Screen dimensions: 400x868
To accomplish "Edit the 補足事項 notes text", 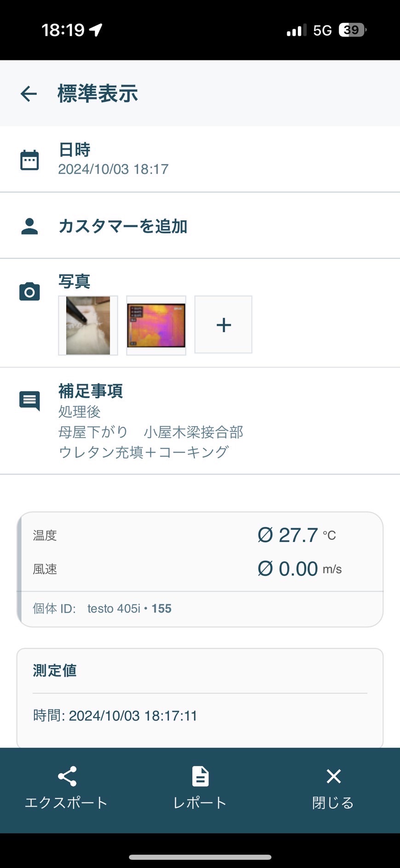I will (150, 432).
